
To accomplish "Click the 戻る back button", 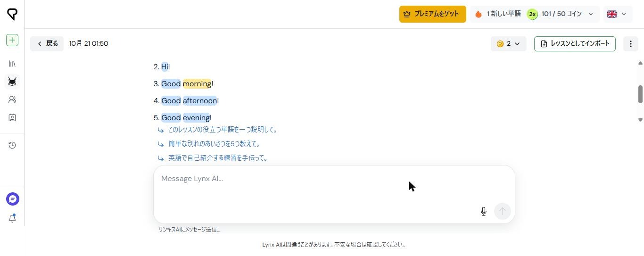I will 47,44.
